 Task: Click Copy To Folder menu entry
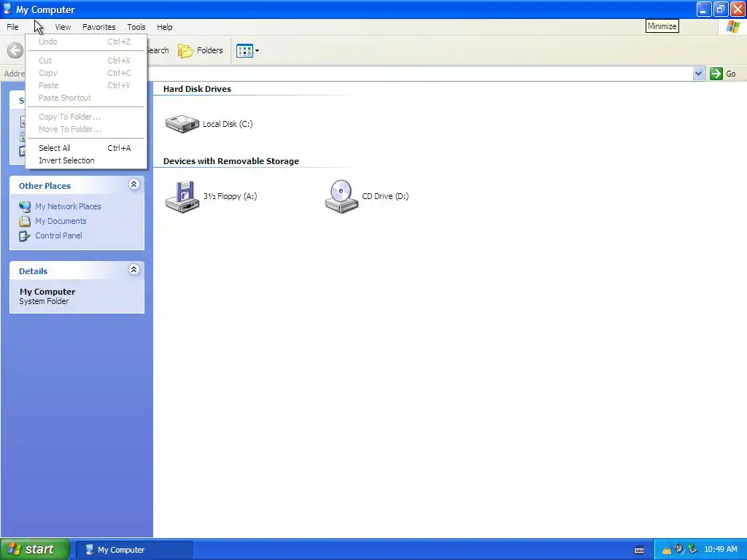86,117
